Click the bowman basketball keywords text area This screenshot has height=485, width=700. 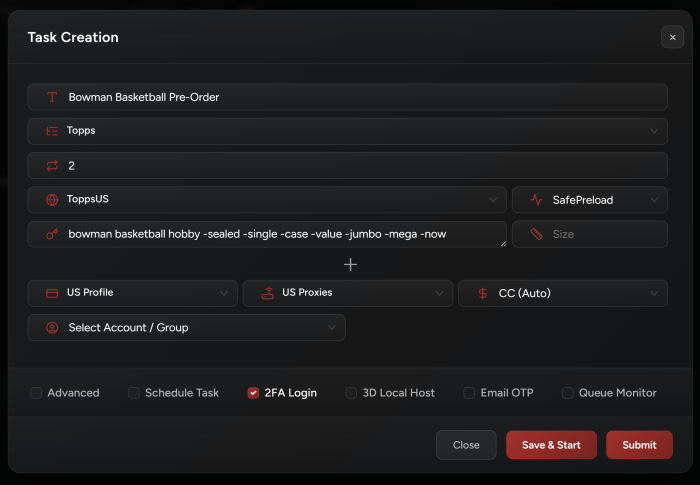click(267, 234)
